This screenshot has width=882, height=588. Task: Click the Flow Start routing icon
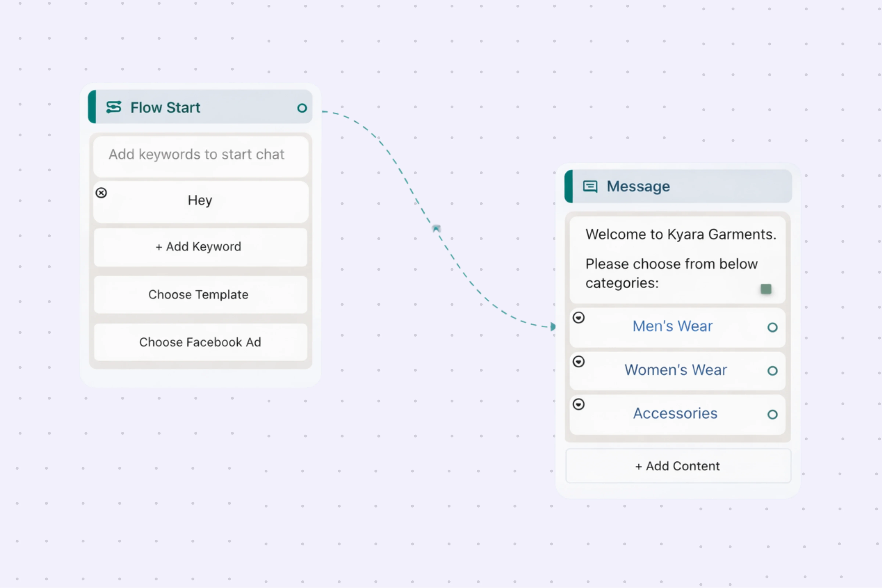point(114,107)
